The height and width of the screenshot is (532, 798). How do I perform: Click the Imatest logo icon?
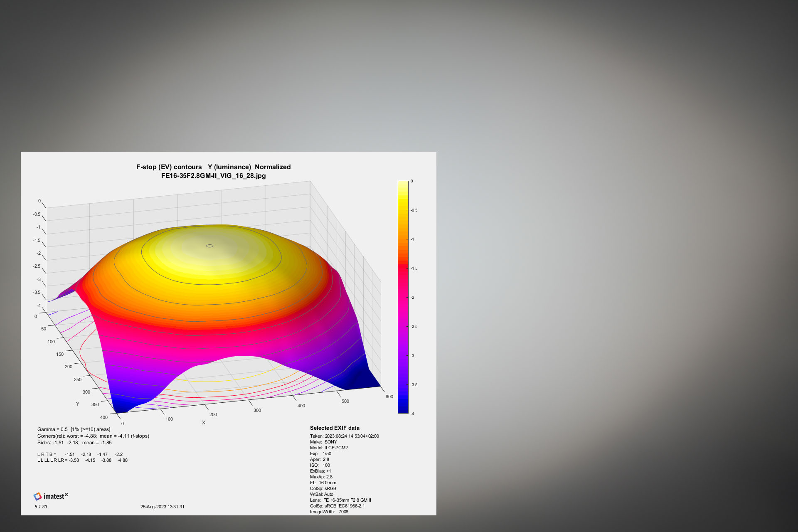38,496
